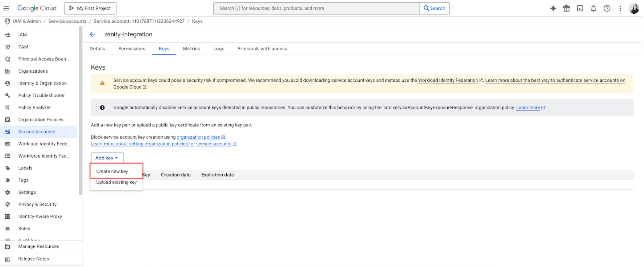The image size is (644, 267).
Task: Switch to the Principals with access tab
Action: 262,49
